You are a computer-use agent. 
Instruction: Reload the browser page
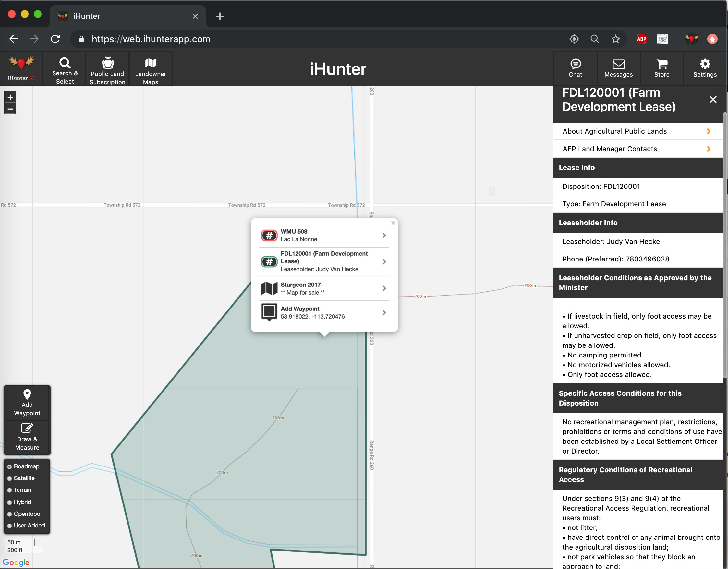(55, 39)
